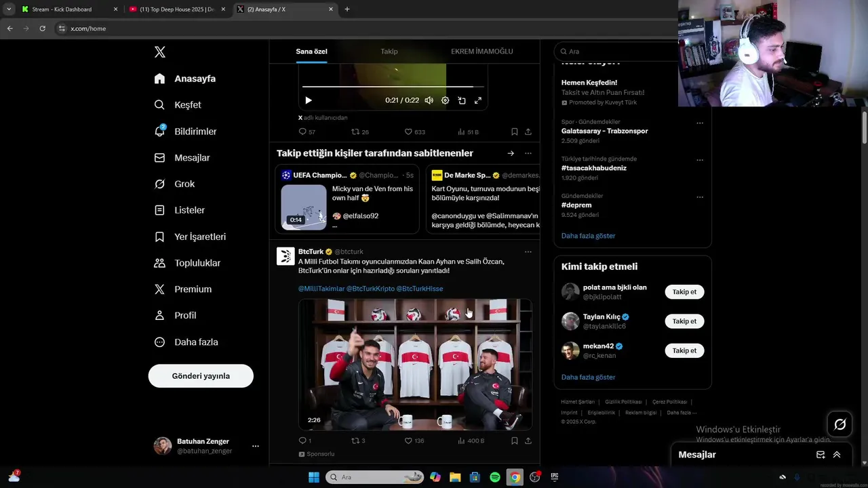Open BtcTurk profile avatar
This screenshot has width=868, height=488.
click(x=285, y=256)
